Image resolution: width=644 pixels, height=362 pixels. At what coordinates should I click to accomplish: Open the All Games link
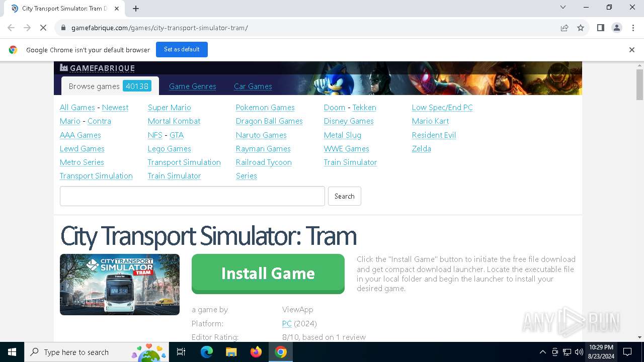[x=77, y=108]
